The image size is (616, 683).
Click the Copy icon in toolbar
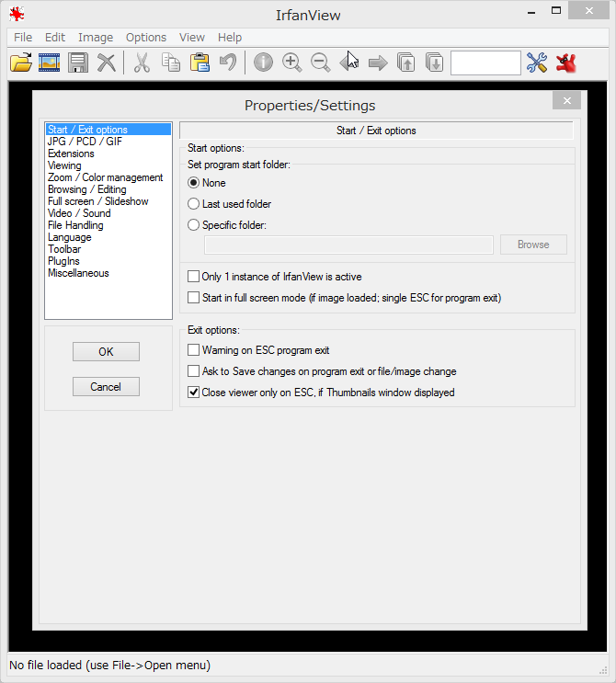171,63
